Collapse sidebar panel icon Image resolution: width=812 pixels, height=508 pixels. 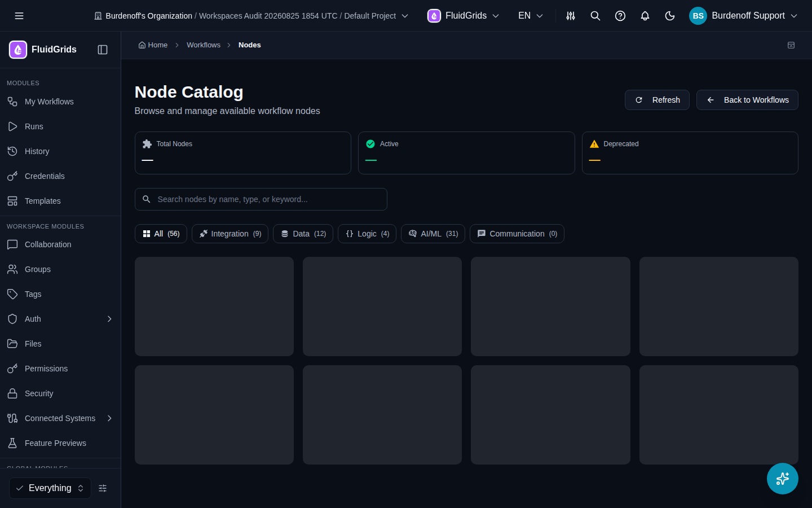[103, 50]
